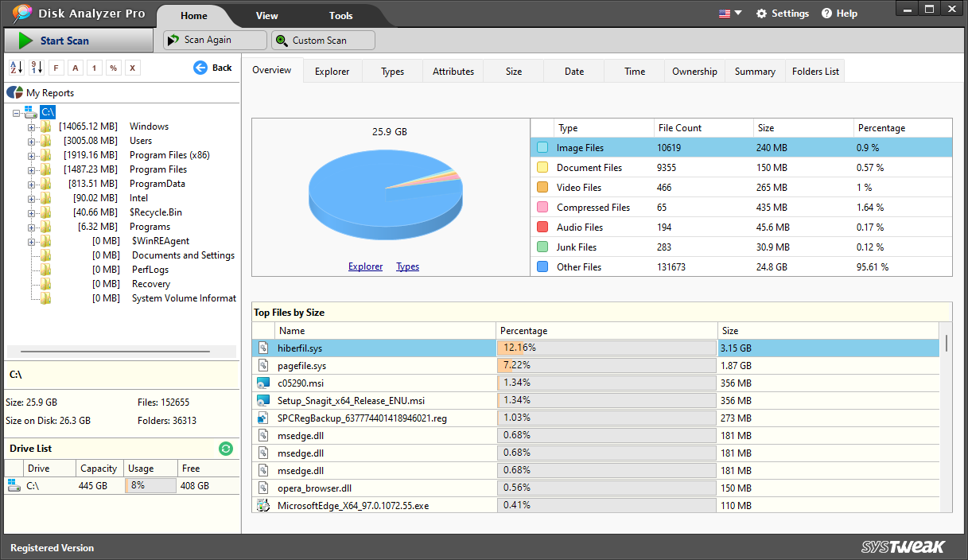
Task: Open the Custom Scan option
Action: pyautogui.click(x=323, y=40)
